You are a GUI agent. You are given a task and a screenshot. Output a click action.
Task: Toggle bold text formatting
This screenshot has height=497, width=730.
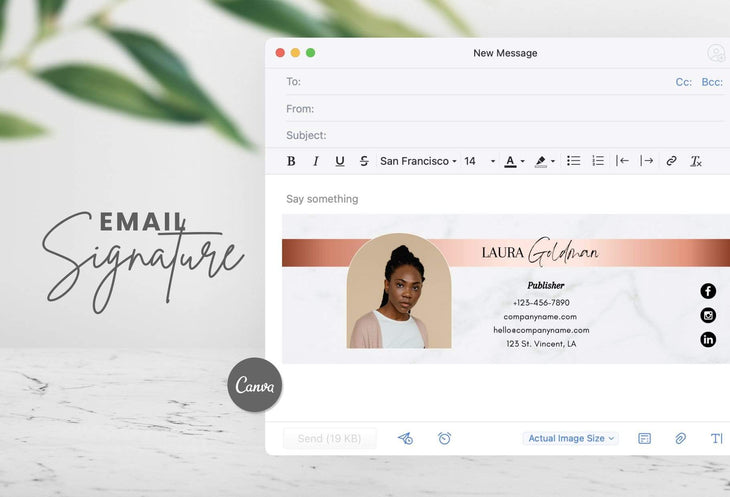(291, 161)
